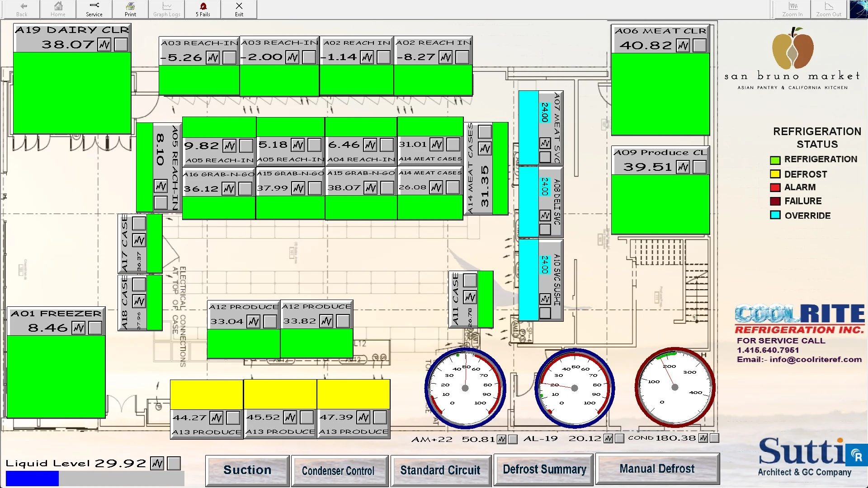
Task: Open the 5 Fails alarm bell
Action: [x=203, y=9]
